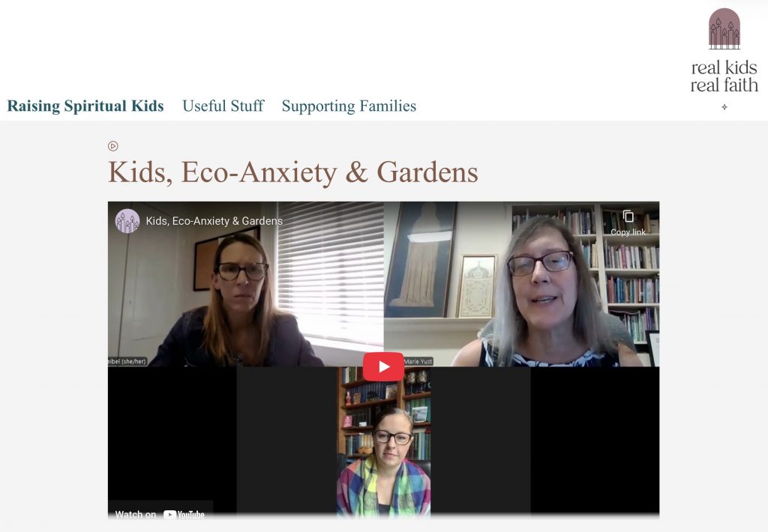The height and width of the screenshot is (532, 768).
Task: Play the video with red YouTube button
Action: 383,366
